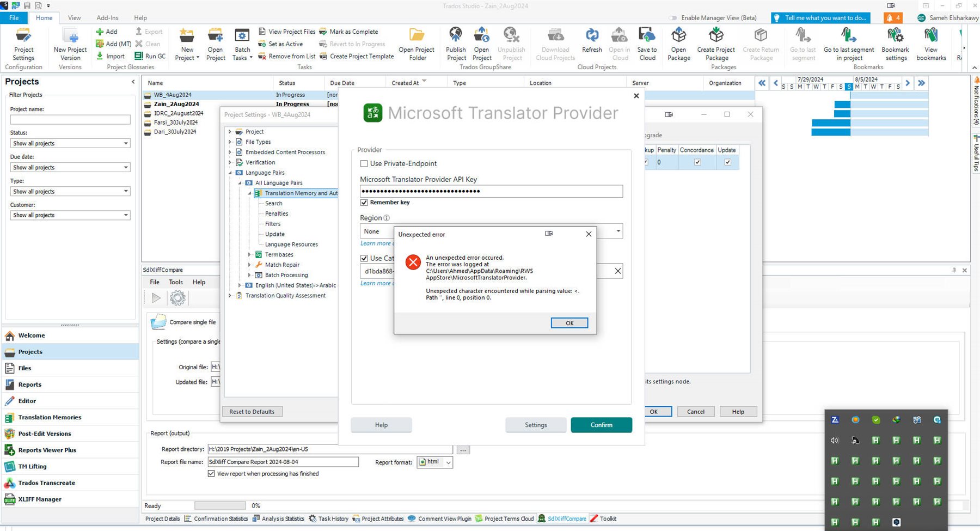Click Microsoft Translator API Key field
This screenshot has height=531, width=980.
point(491,191)
